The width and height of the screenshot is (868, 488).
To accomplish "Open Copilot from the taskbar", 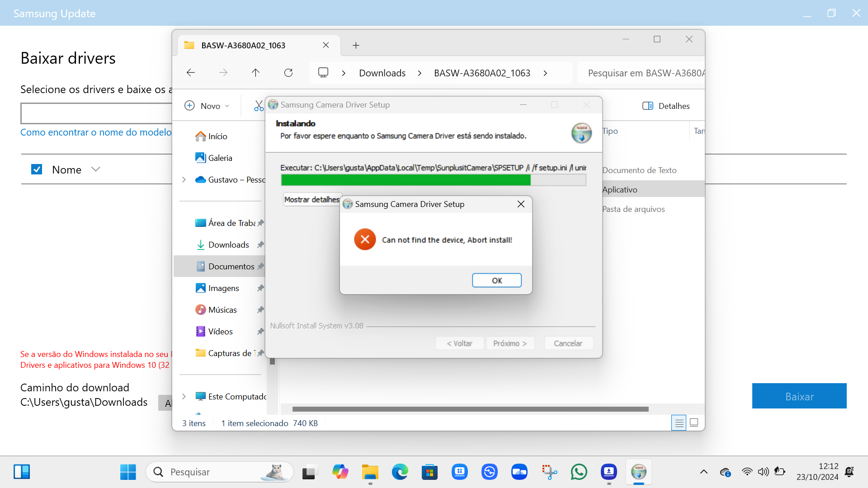I will click(x=340, y=472).
